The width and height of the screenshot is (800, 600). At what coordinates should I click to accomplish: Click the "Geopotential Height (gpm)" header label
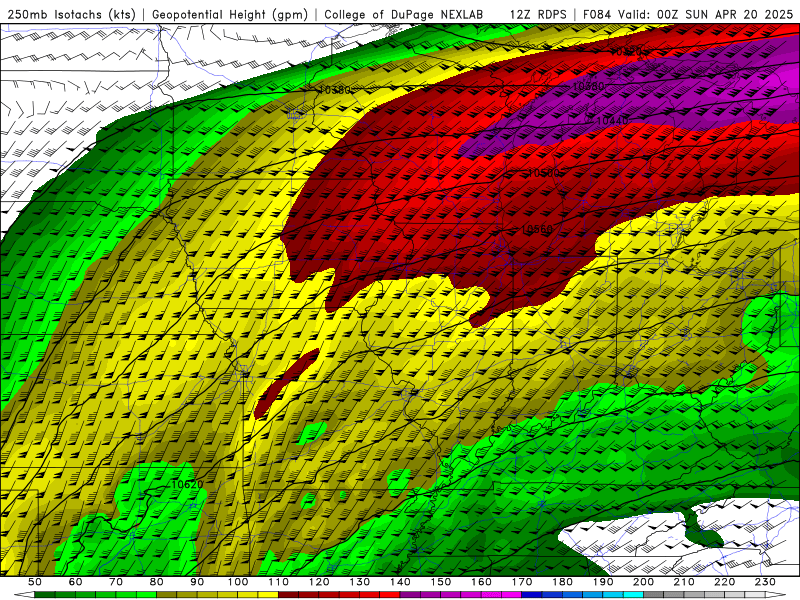[x=230, y=15]
